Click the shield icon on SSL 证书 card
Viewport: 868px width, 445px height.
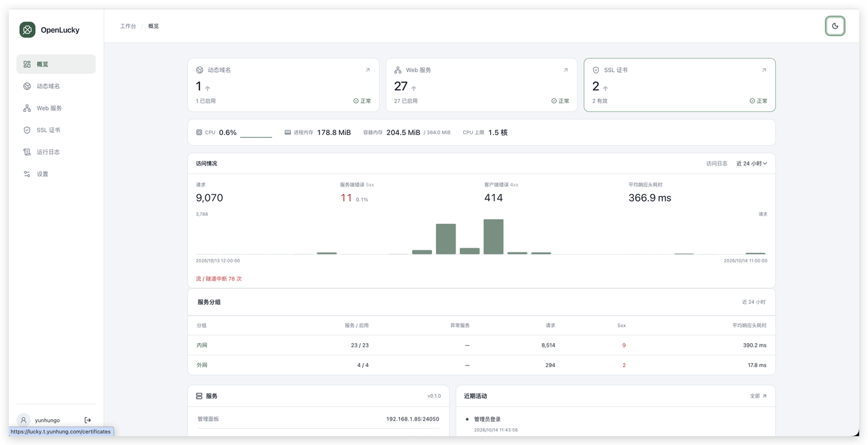click(596, 70)
